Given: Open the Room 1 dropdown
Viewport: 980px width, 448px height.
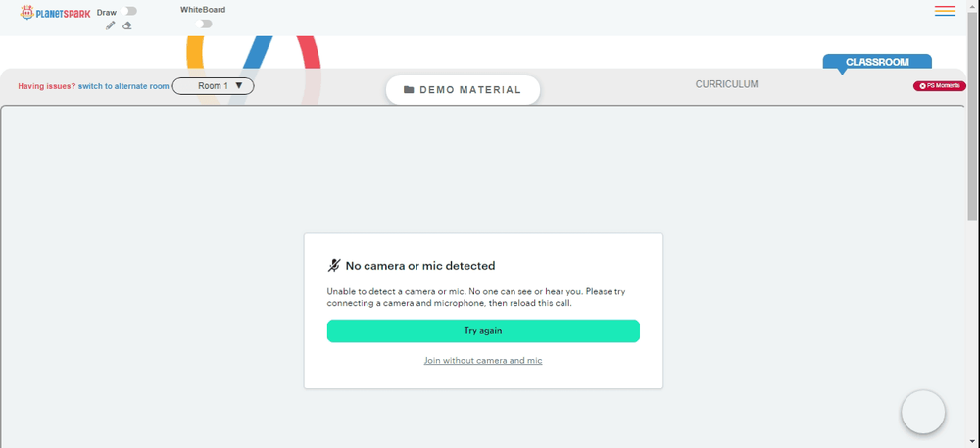Looking at the screenshot, I should tap(213, 86).
